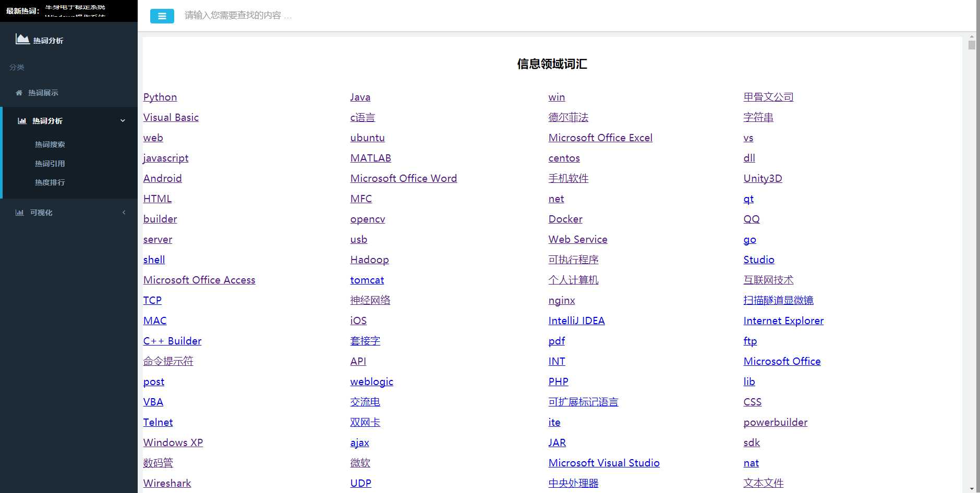Open the Visual Basic link
This screenshot has width=980, height=493.
click(171, 117)
